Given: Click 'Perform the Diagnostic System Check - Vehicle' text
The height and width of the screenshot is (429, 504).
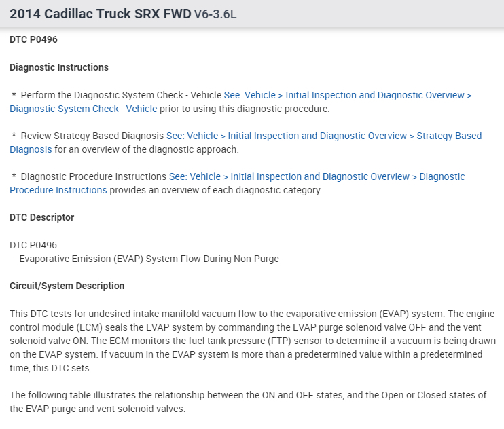Looking at the screenshot, I should pyautogui.click(x=121, y=95).
